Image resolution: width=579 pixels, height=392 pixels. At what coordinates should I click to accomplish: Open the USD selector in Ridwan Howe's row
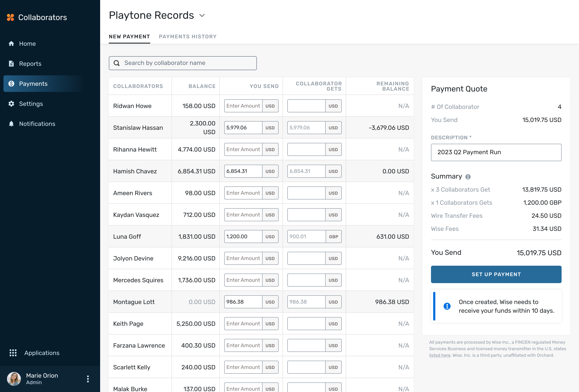270,106
